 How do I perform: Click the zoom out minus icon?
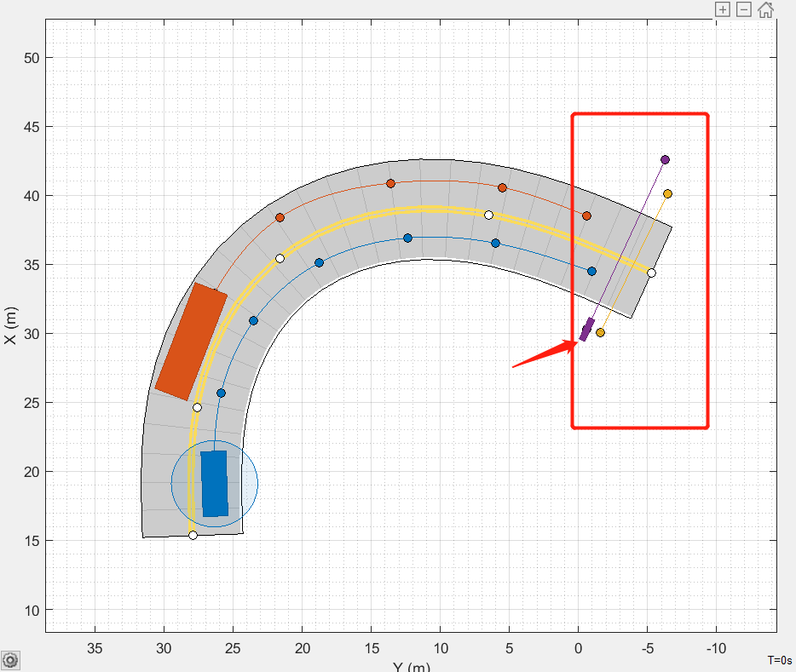[x=744, y=9]
